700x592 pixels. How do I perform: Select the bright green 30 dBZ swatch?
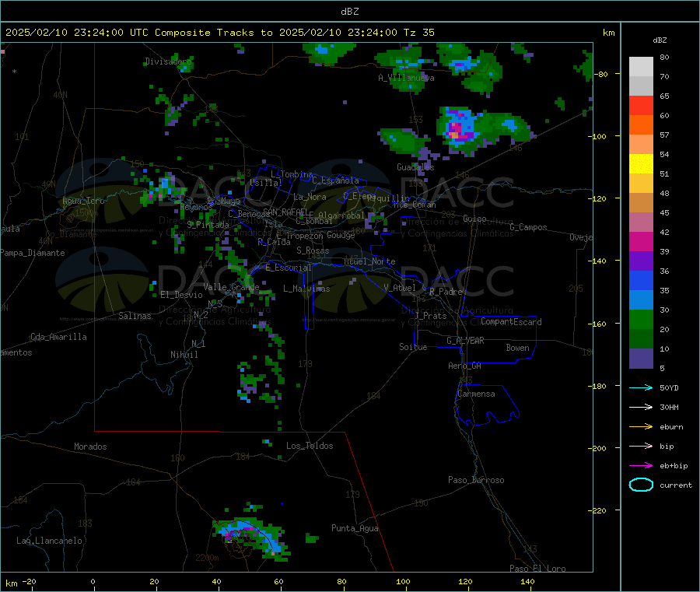tap(641, 319)
